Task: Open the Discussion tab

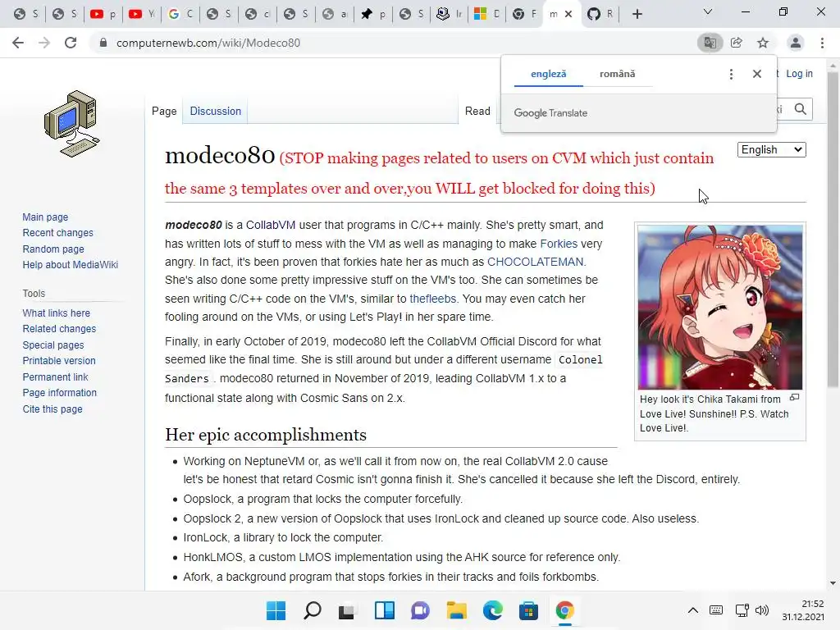Action: click(216, 111)
